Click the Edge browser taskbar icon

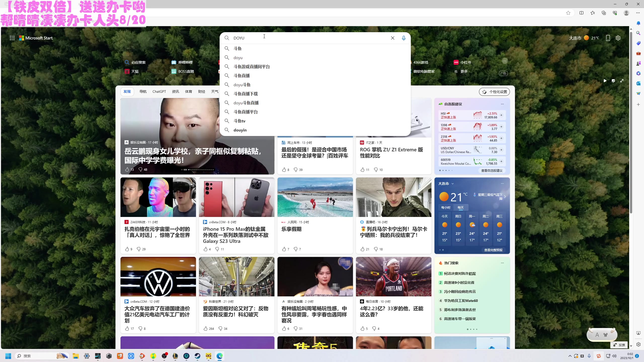click(x=220, y=356)
